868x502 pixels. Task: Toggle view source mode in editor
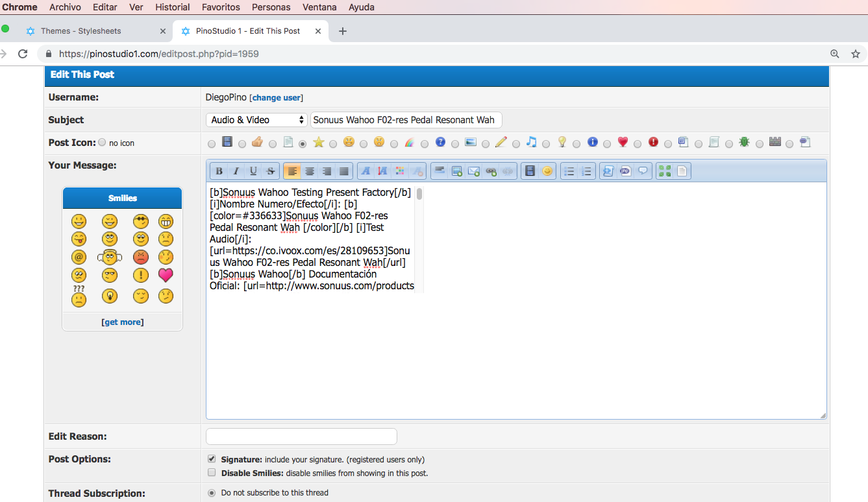(682, 171)
